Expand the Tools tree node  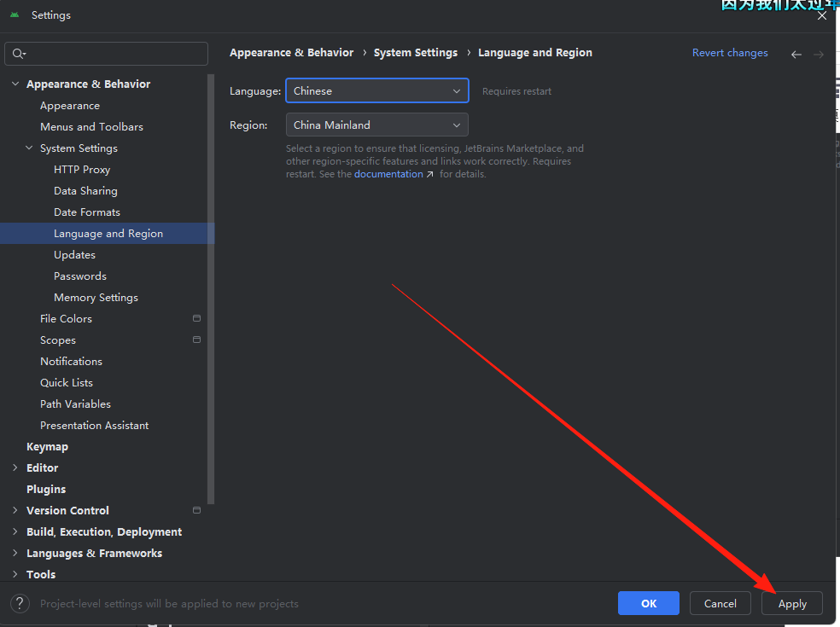(15, 574)
